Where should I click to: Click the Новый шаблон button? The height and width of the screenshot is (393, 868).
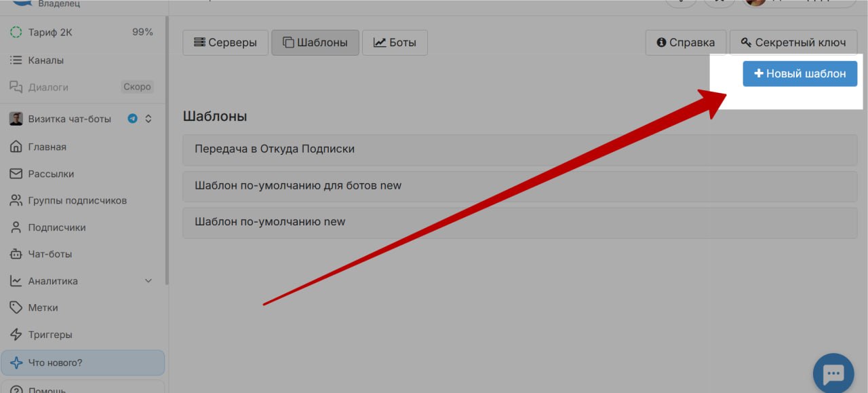pos(800,73)
